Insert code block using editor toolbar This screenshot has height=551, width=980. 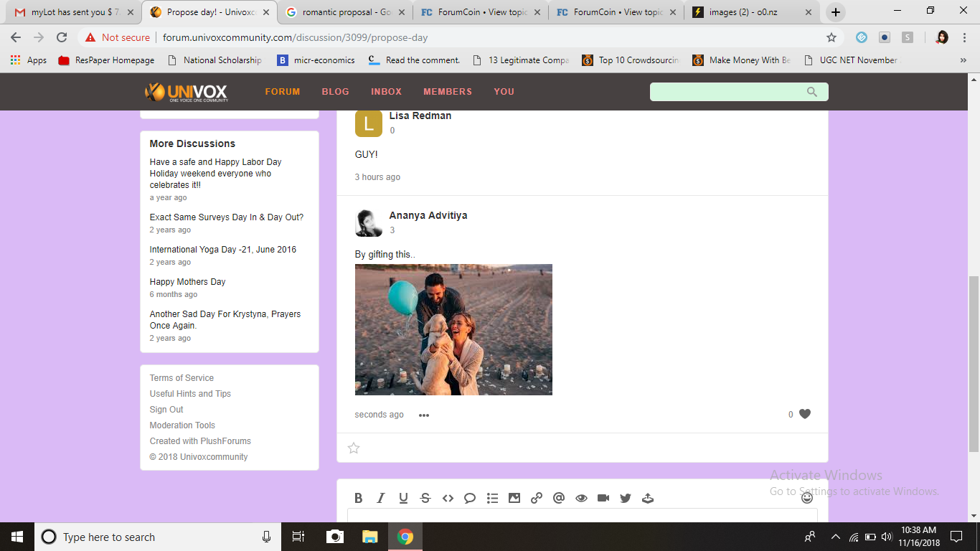click(448, 498)
